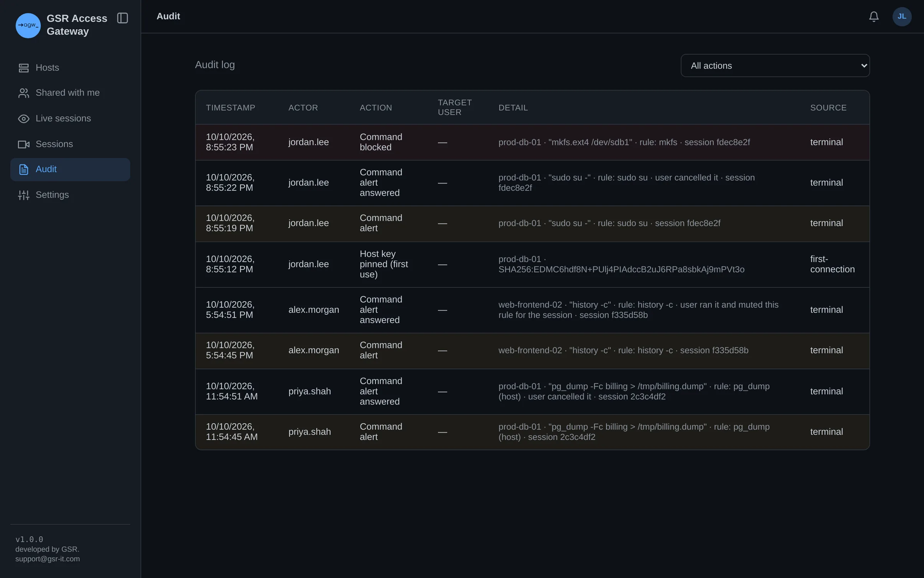Open the JL user avatar menu
Viewport: 924px width, 578px height.
click(x=902, y=17)
